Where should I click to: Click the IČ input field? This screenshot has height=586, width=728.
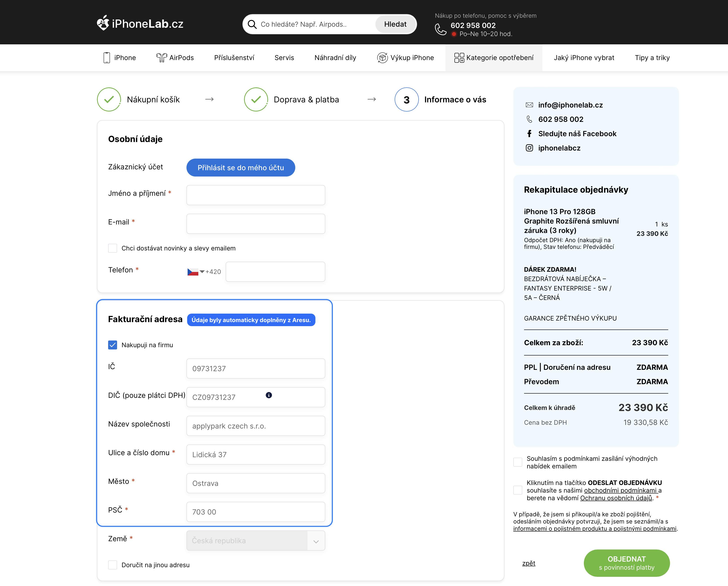click(256, 368)
